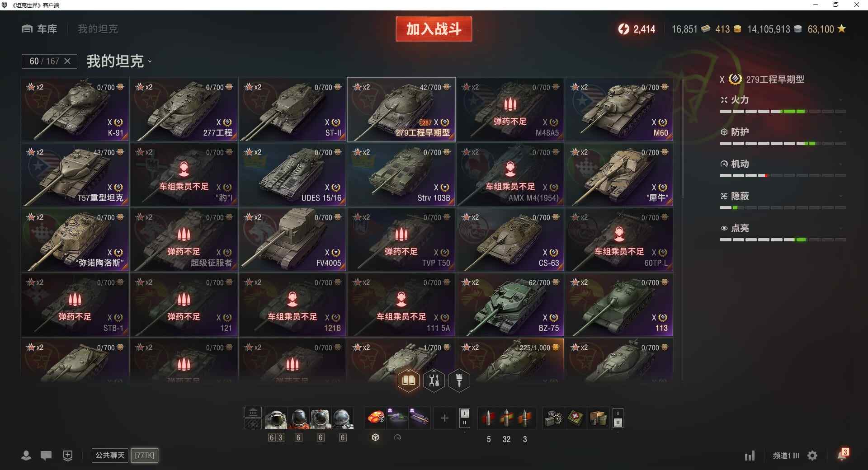Select the BZ-75 tank card

pyautogui.click(x=510, y=305)
